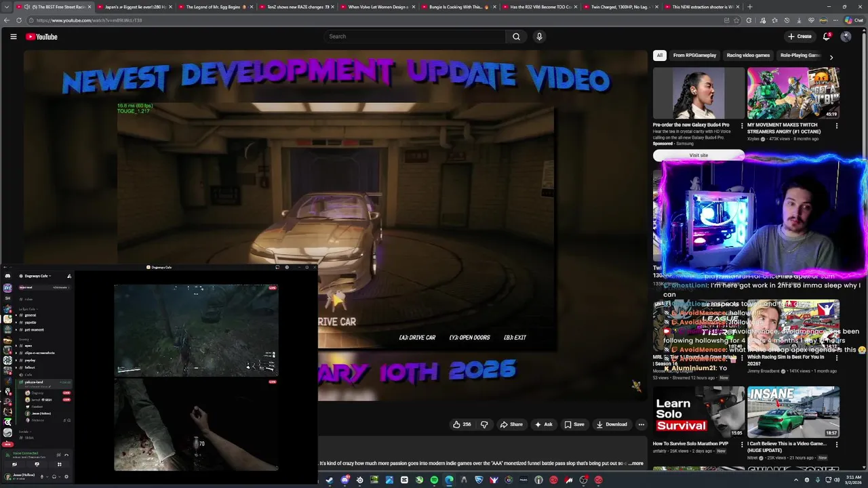Viewport: 868px width, 488px height.
Task: Click the Share button under the video
Action: coord(511,424)
